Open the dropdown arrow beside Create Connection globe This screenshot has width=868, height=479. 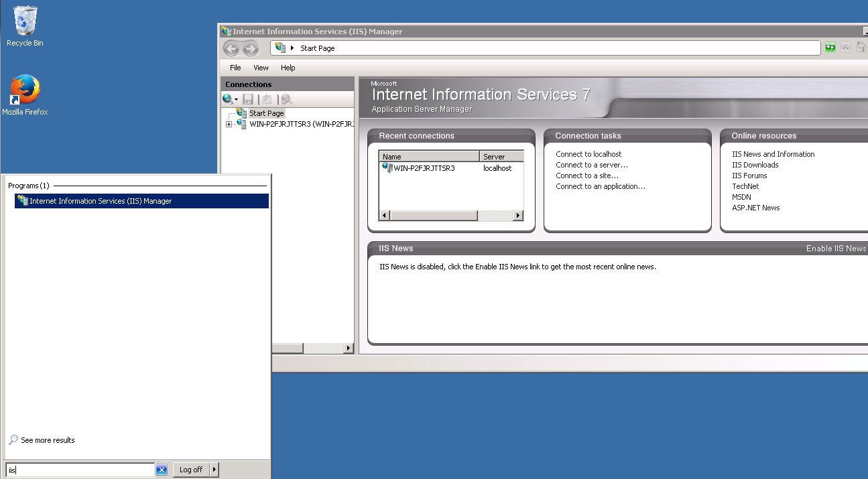tap(236, 100)
